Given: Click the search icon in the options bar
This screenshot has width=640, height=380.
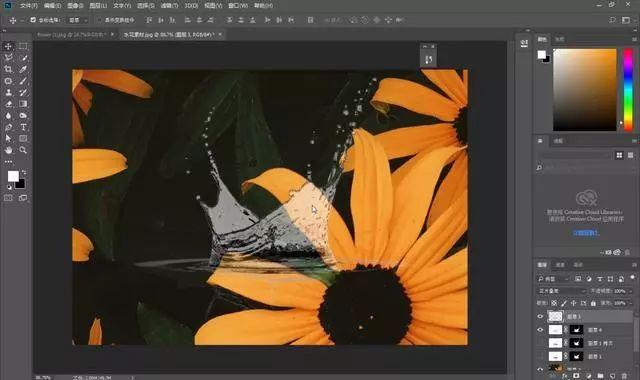Looking at the screenshot, I should (612, 20).
